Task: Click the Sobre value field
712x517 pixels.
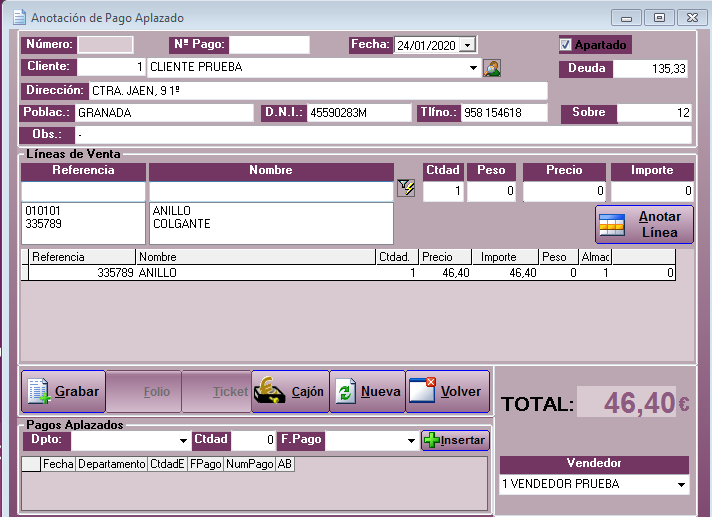Action: (654, 113)
